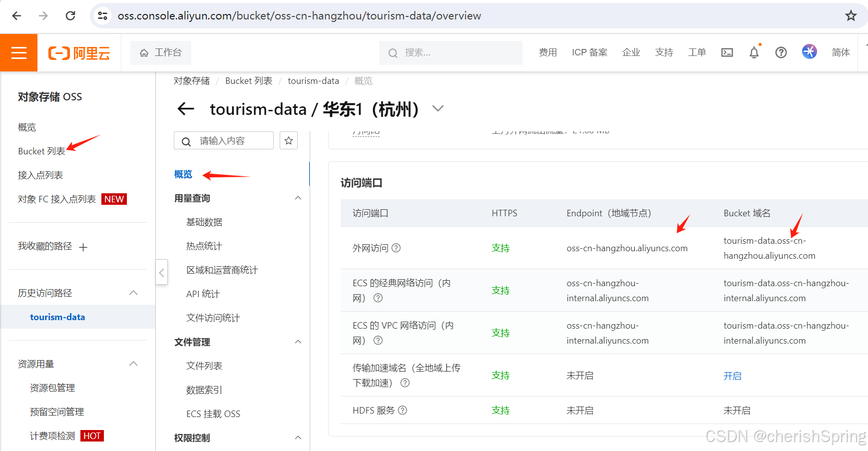Open 数据索引
Screen dimensions: 868x451
pyautogui.click(x=204, y=390)
